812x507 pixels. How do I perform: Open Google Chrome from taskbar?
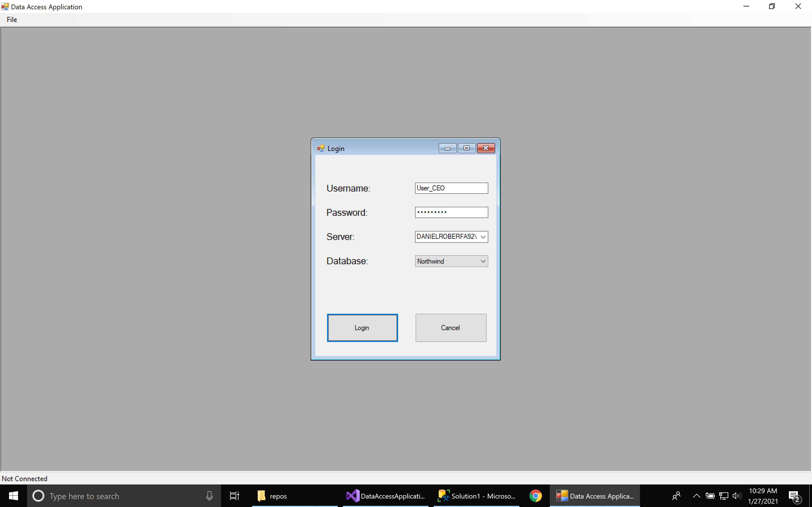pos(535,496)
